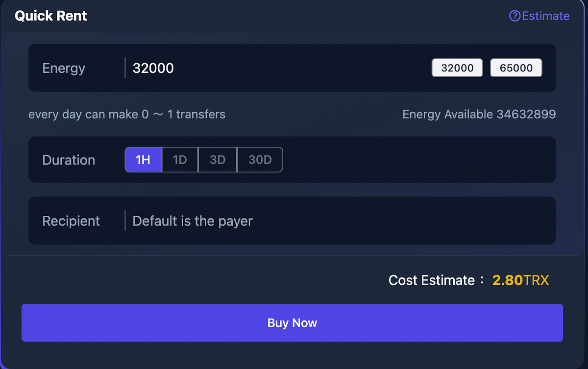This screenshot has height=369, width=588.
Task: Select the 1H duration option
Action: click(143, 160)
